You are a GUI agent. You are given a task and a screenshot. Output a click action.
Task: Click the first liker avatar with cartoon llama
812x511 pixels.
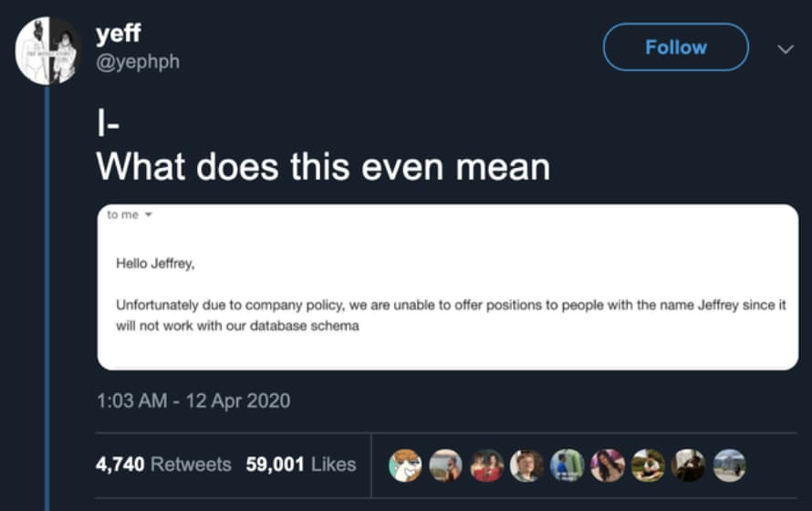point(405,464)
